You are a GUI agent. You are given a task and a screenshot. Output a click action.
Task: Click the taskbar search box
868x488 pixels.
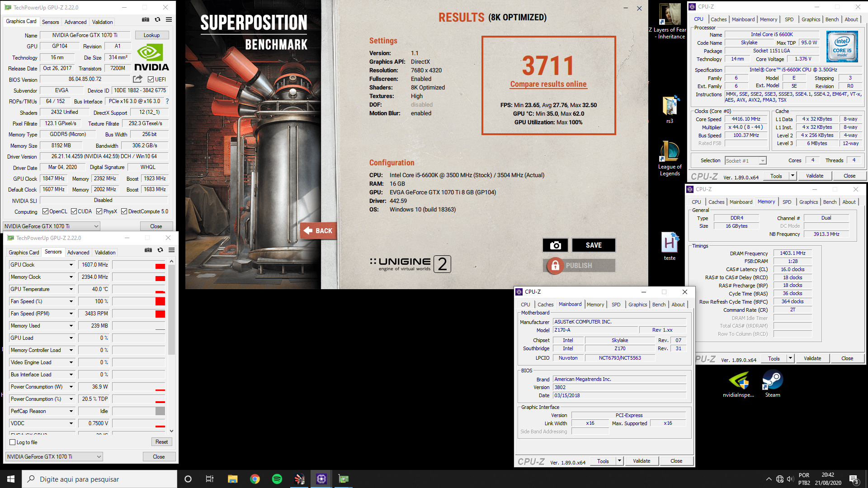pos(99,479)
